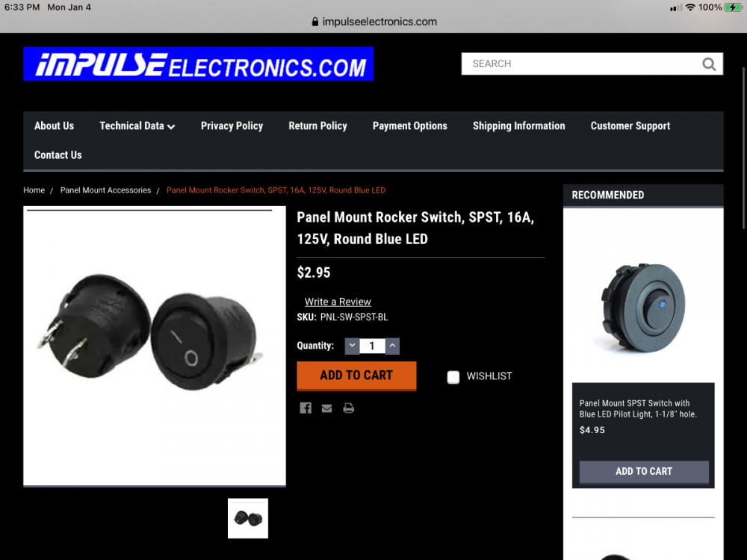747x560 pixels.
Task: Expand the Technical Data menu
Action: click(x=137, y=125)
